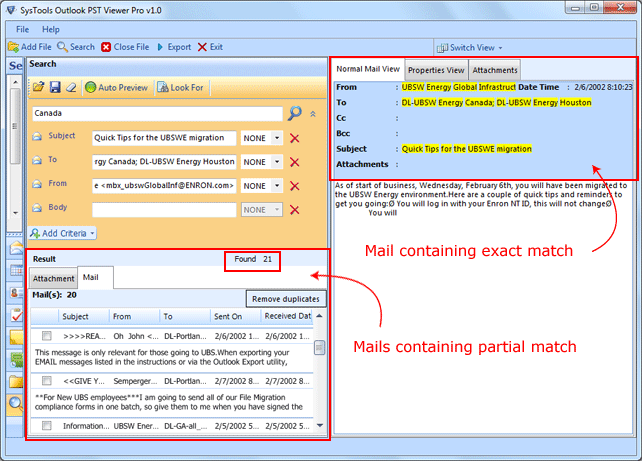Open the Add Criteria dropdown
642x461 pixels.
63,233
